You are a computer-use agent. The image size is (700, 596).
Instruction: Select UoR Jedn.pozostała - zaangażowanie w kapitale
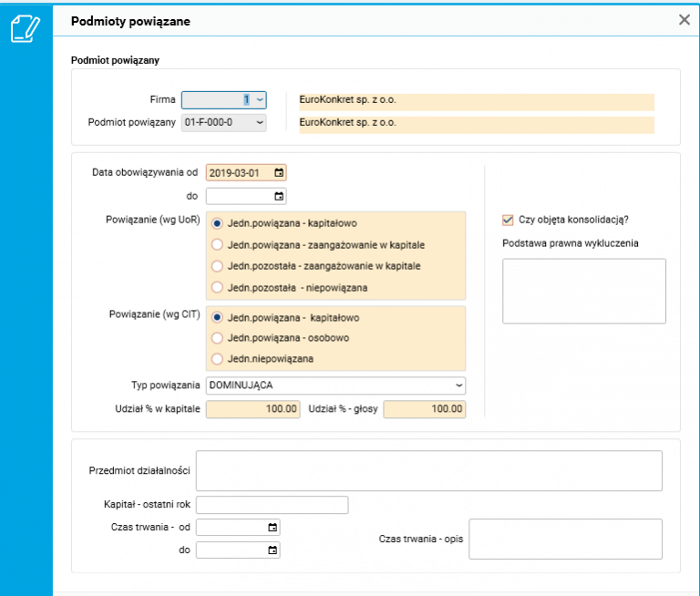pyautogui.click(x=217, y=266)
